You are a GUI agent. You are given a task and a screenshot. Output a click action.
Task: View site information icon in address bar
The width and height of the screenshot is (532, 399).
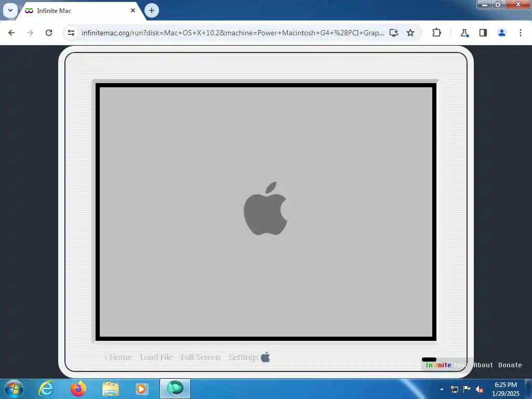point(71,33)
